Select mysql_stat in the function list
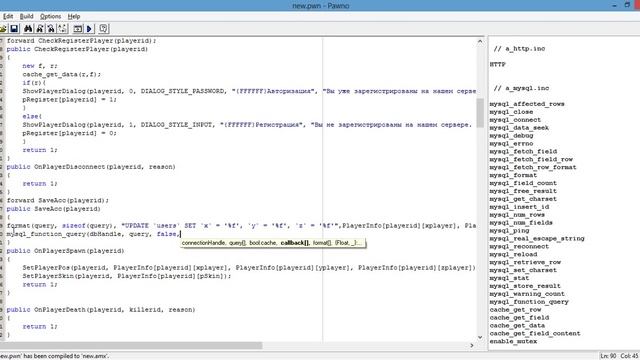 coord(509,278)
